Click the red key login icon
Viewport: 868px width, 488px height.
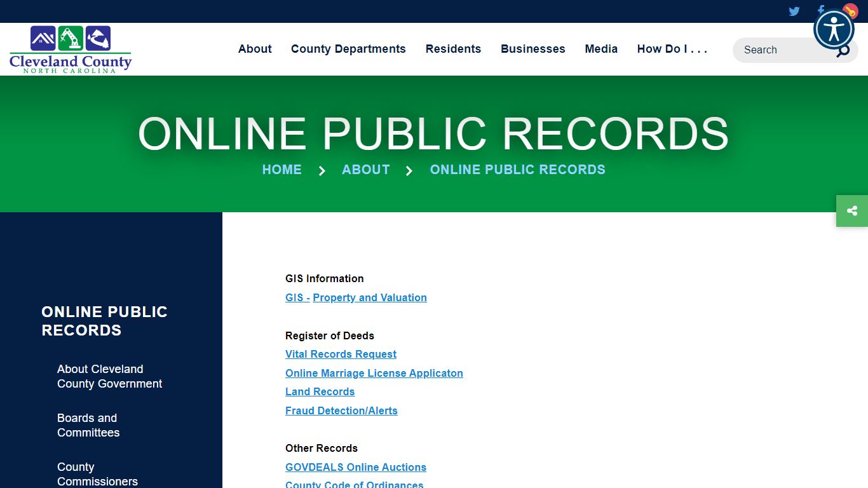pyautogui.click(x=850, y=10)
